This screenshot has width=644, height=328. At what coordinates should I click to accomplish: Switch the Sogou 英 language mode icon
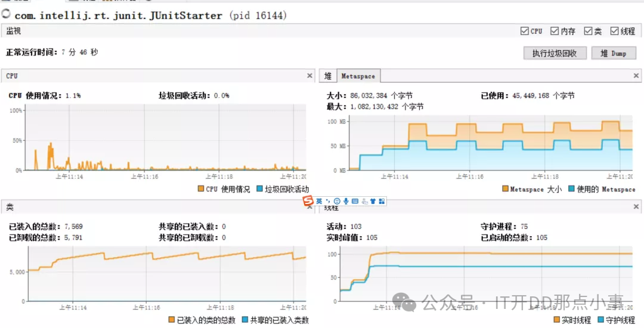pos(319,202)
